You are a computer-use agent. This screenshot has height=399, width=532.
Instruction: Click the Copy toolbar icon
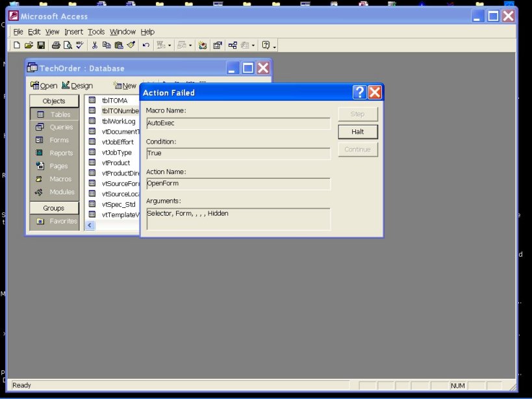click(107, 45)
